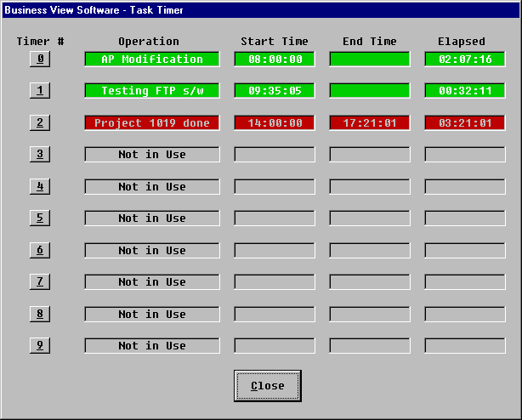Screen dimensions: 522x420
Task: Click the empty end time field for timer 0
Action: [370, 60]
